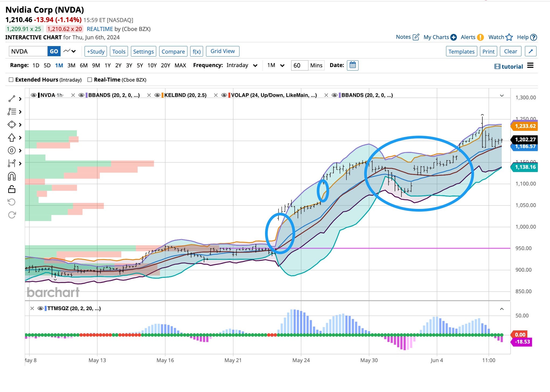Toggle the magnet snap tool
550x392 pixels.
pos(12,176)
